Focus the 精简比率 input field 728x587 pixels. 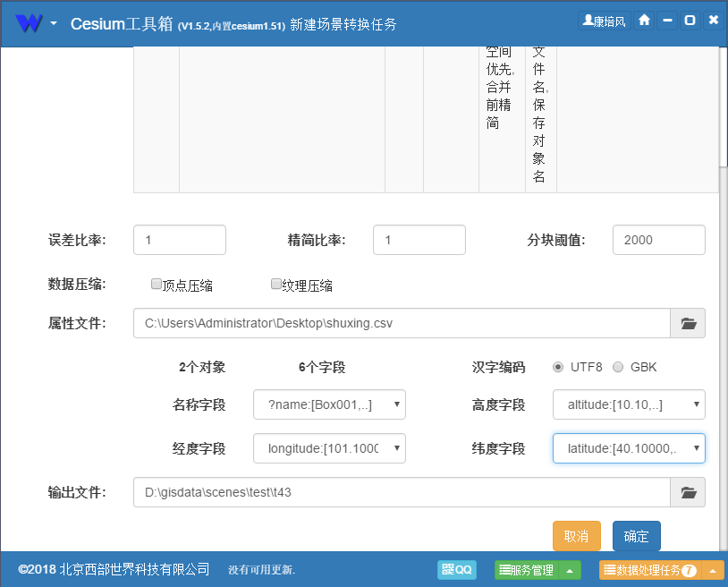pos(419,240)
